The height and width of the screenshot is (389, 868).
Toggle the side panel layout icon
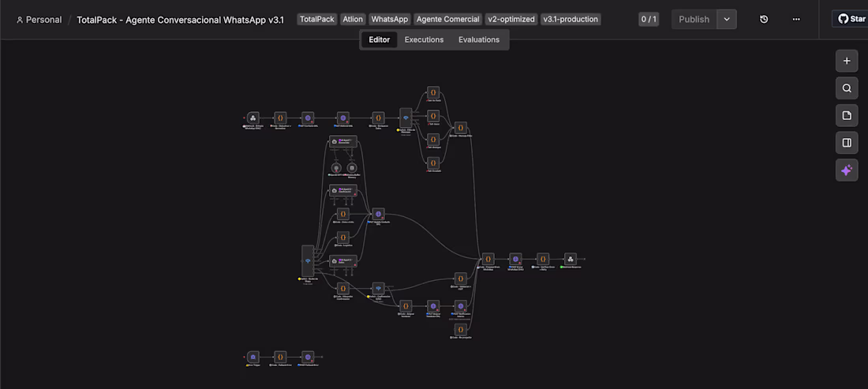click(x=847, y=142)
